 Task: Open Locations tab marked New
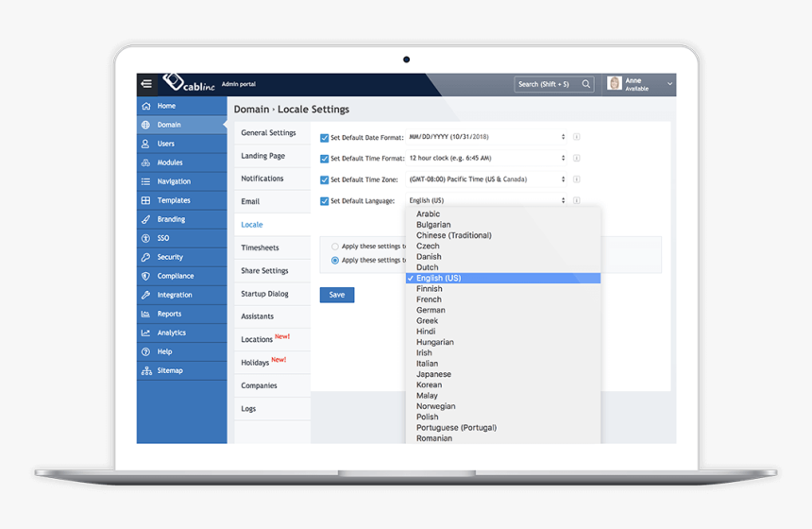point(272,339)
